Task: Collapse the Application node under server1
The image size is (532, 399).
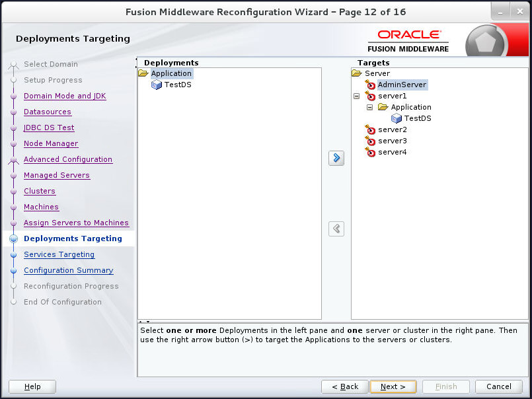Action: (370, 107)
